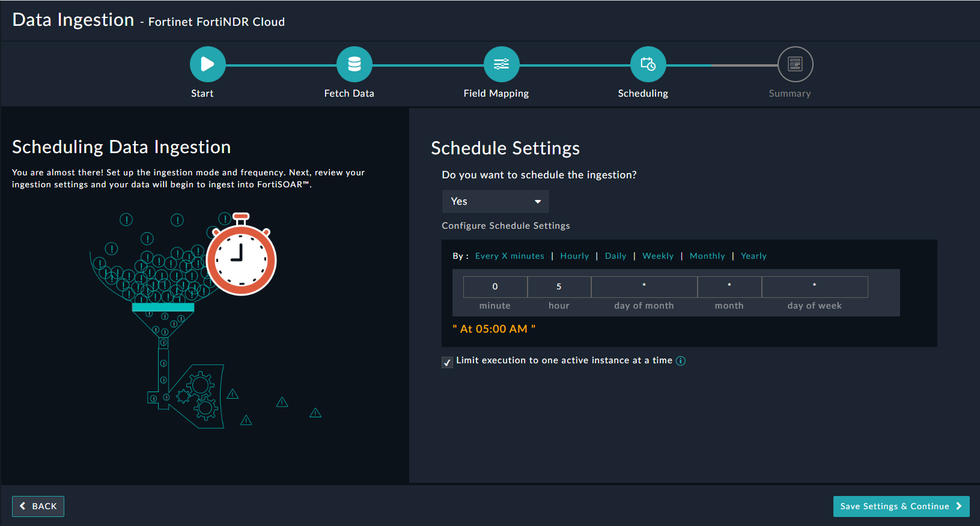Open Field Mapping step sliders icon
The image size is (980, 526).
pos(501,64)
